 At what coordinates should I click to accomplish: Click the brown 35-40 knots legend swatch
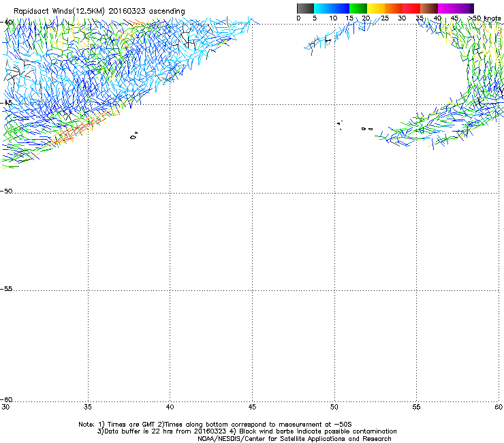429,8
